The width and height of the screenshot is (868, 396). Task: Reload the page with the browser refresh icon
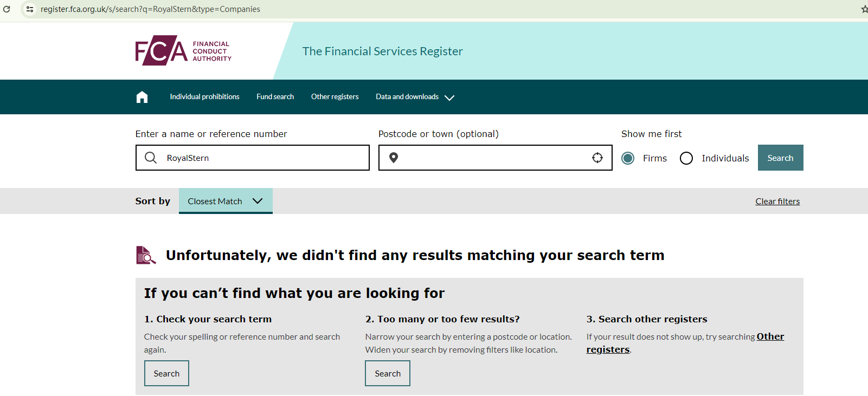(7, 9)
